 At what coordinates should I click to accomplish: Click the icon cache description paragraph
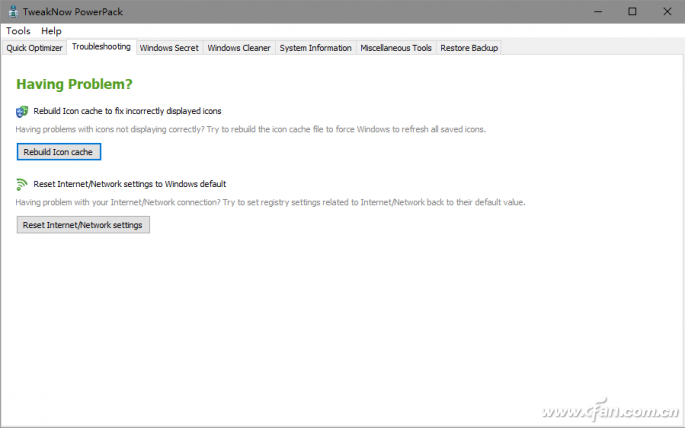tap(251, 129)
